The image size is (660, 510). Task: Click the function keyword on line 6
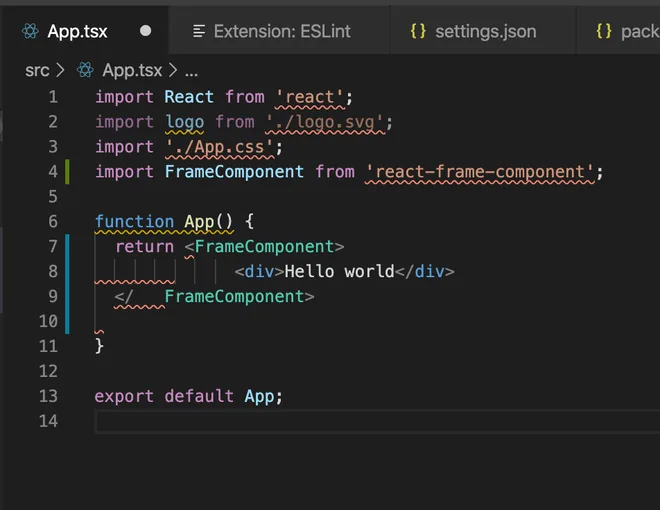tap(134, 222)
